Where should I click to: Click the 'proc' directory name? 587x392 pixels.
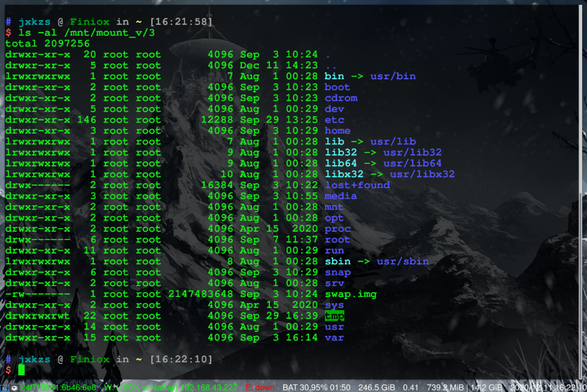[x=338, y=229]
